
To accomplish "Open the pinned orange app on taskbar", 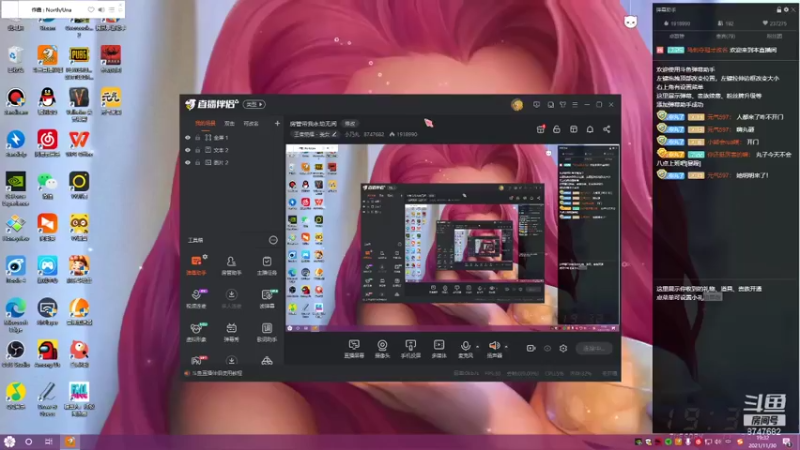I will [70, 441].
